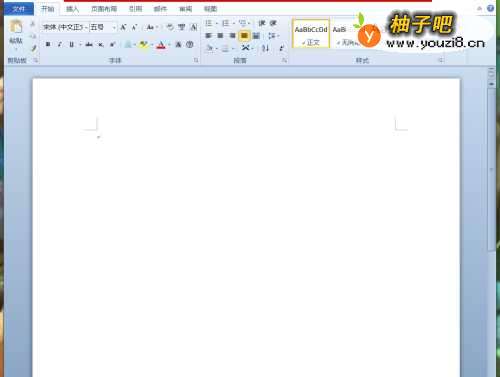Click the vertical scrollbar
The height and width of the screenshot is (377, 500).
point(491,167)
